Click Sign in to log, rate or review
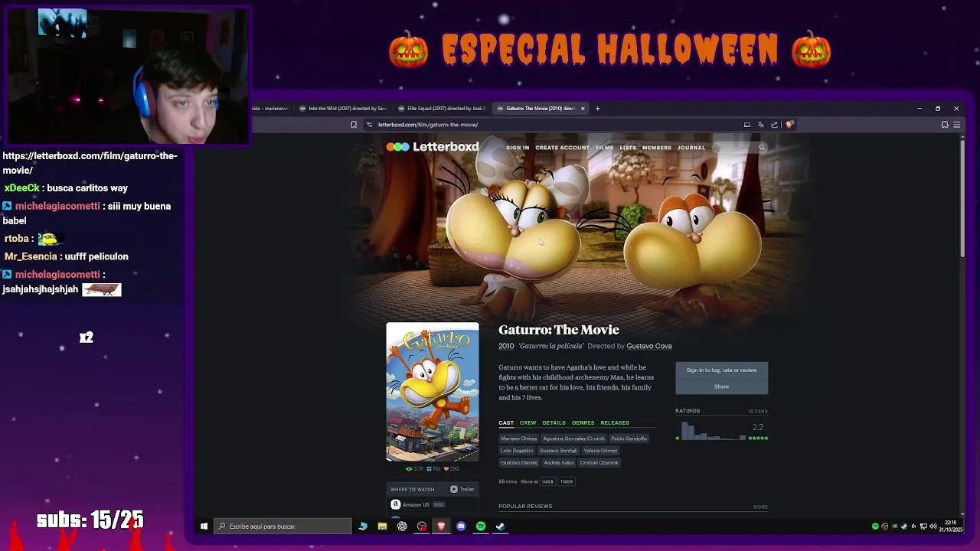Screen dimensions: 980x551 coord(721,370)
